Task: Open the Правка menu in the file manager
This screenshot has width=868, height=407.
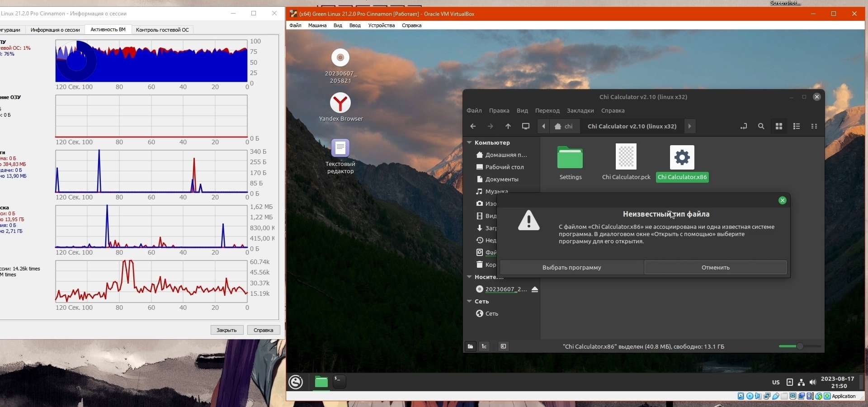Action: (499, 111)
